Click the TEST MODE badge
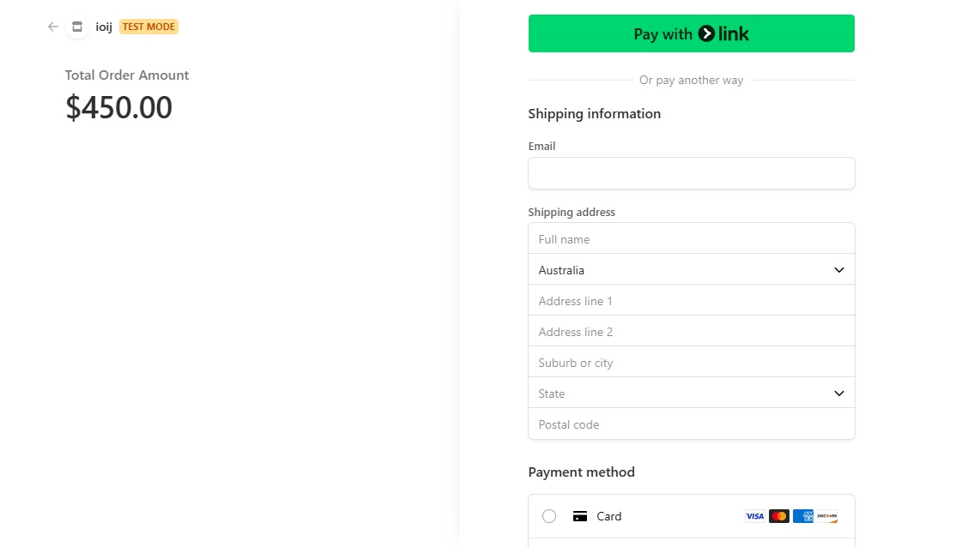 [148, 27]
